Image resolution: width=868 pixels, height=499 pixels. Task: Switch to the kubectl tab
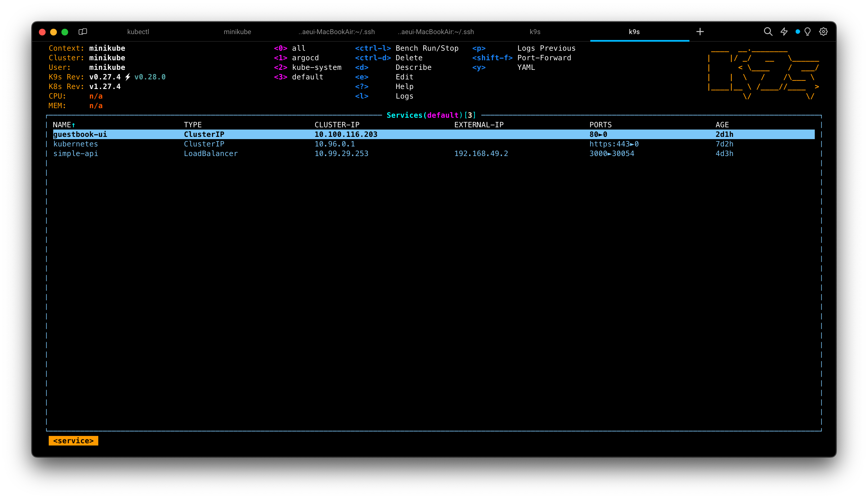pyautogui.click(x=138, y=32)
